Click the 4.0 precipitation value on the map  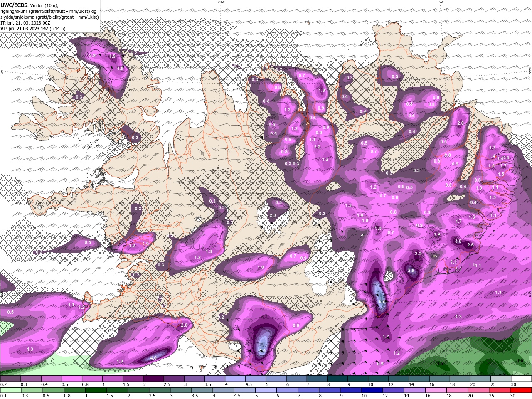click(x=153, y=358)
